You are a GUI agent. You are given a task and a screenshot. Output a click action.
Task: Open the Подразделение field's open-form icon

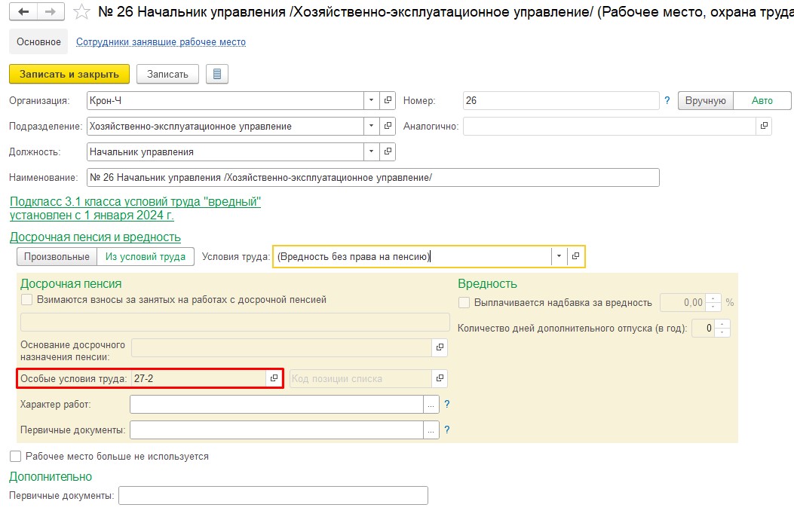pyautogui.click(x=388, y=127)
